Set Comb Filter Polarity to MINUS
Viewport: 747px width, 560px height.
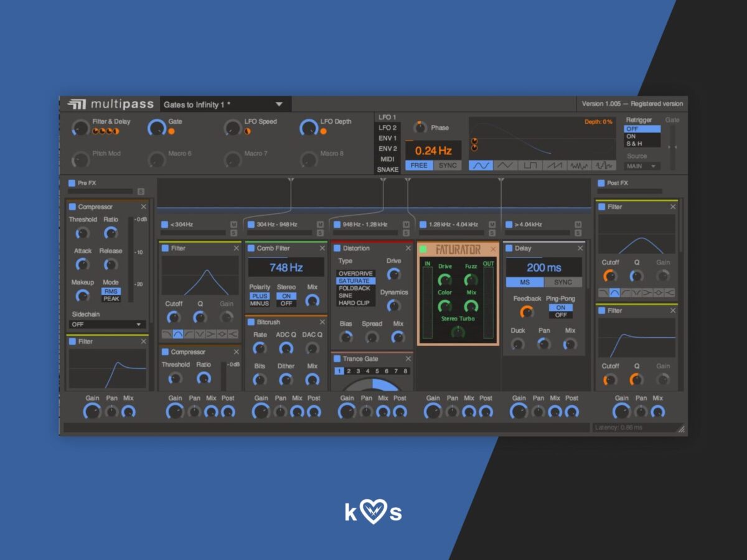point(260,304)
